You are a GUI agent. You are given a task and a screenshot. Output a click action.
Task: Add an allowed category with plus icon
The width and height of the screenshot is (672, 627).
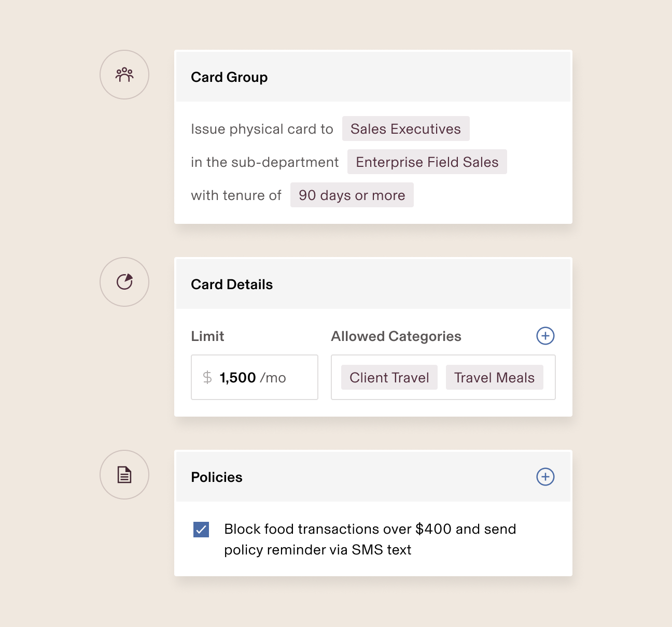pyautogui.click(x=545, y=336)
